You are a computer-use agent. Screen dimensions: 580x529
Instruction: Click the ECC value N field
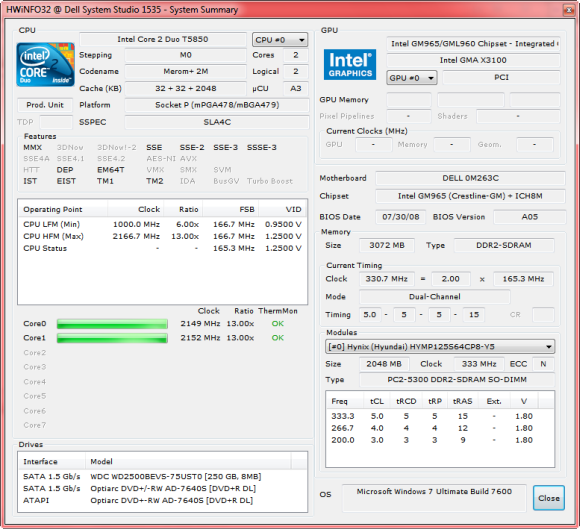click(543, 364)
